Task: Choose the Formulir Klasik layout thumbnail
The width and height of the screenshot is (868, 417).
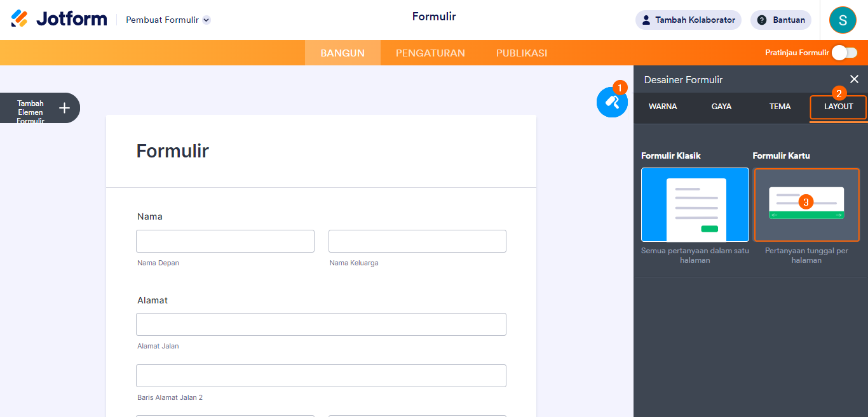Action: (x=695, y=205)
